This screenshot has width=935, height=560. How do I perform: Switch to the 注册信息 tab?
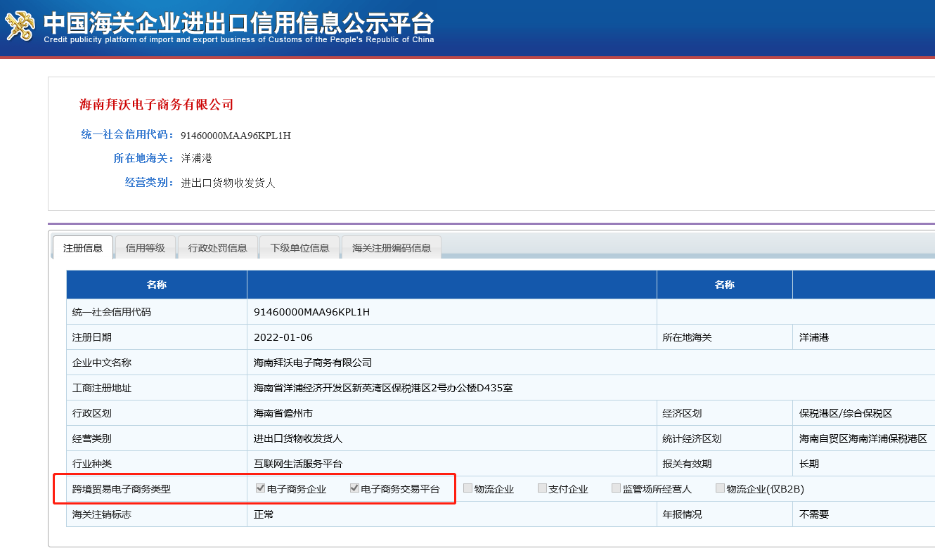83,248
